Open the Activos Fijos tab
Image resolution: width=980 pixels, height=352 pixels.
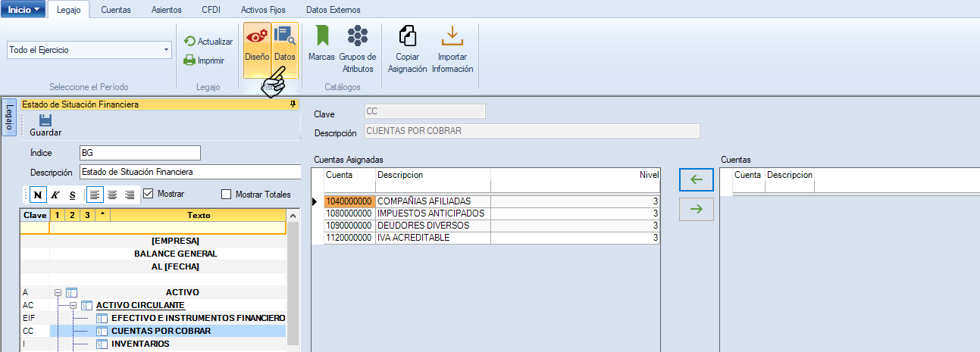(262, 10)
